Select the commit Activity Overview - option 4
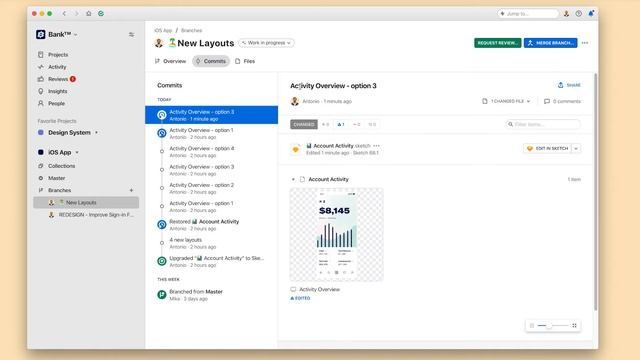The width and height of the screenshot is (640, 360). click(211, 152)
